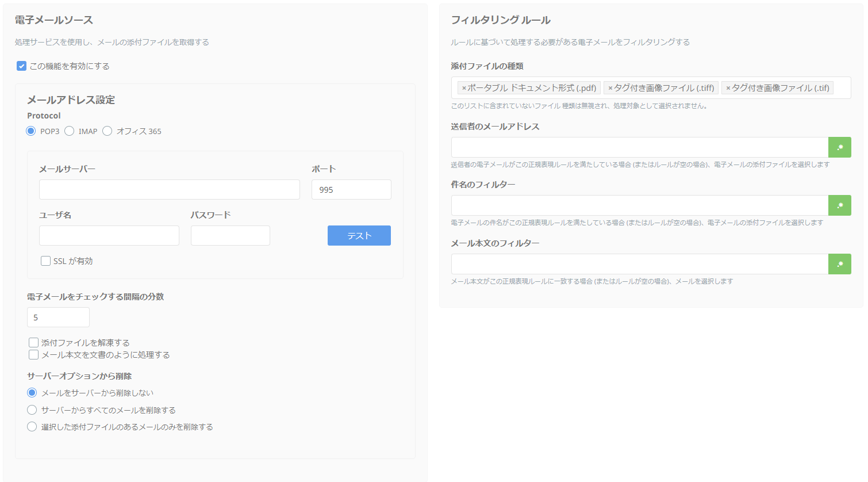868x482 pixels.
Task: Check 添付ファイルを解凍する option
Action: coord(34,343)
